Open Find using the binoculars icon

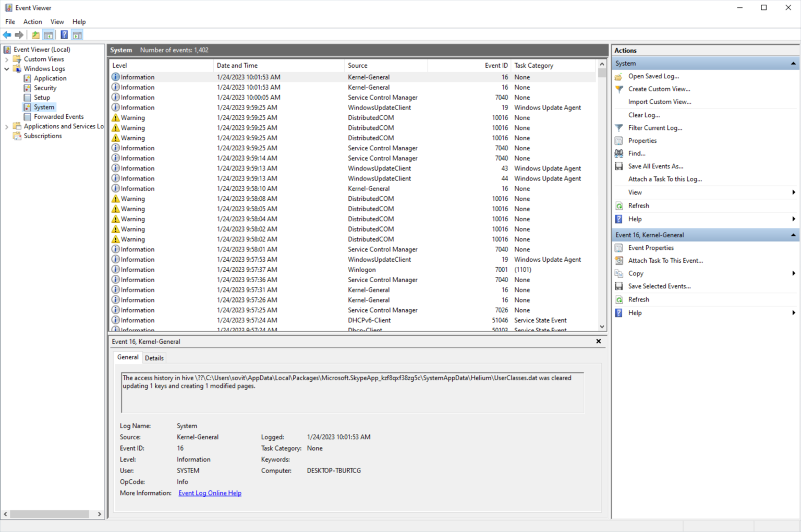click(618, 153)
